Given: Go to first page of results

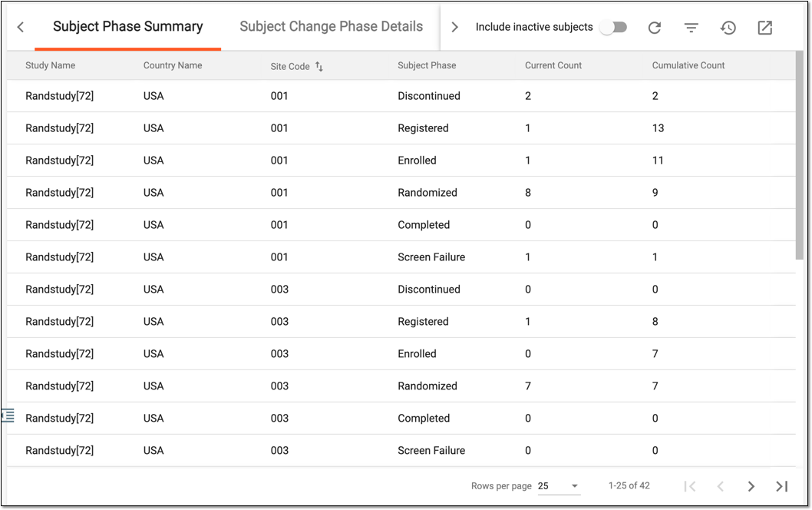Looking at the screenshot, I should [689, 486].
